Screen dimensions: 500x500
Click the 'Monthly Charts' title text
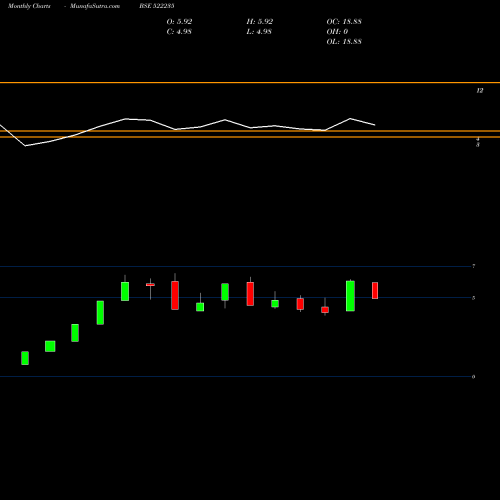pos(29,6)
